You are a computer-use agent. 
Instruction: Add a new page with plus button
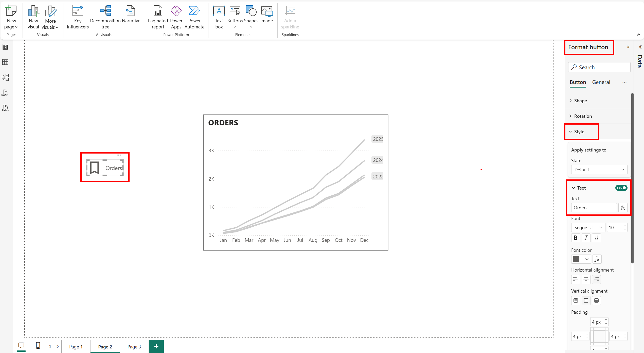[x=156, y=346]
